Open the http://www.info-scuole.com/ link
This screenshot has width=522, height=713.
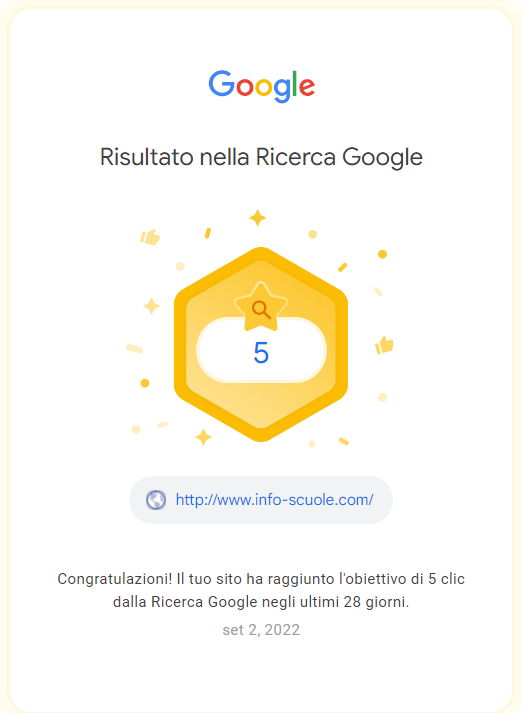point(274,500)
